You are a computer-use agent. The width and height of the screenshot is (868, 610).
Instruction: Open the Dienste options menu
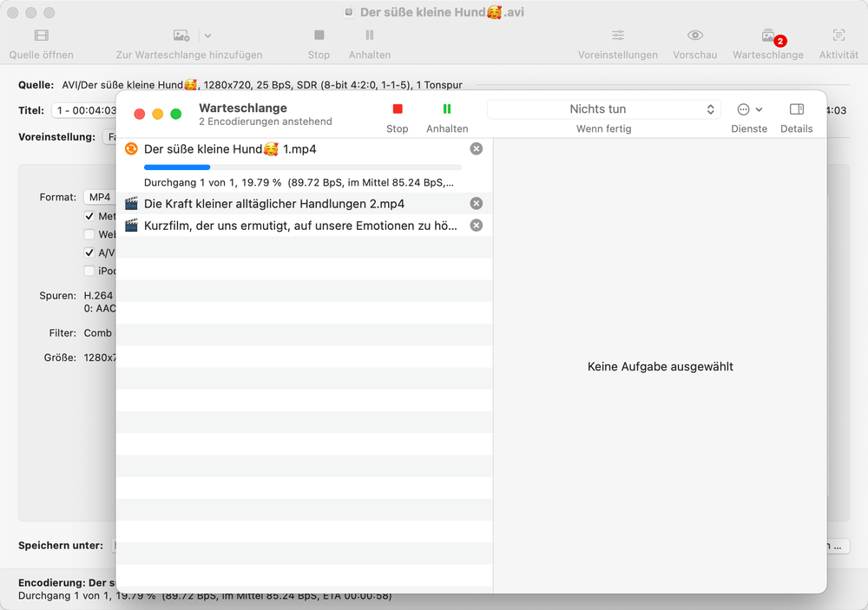[748, 109]
